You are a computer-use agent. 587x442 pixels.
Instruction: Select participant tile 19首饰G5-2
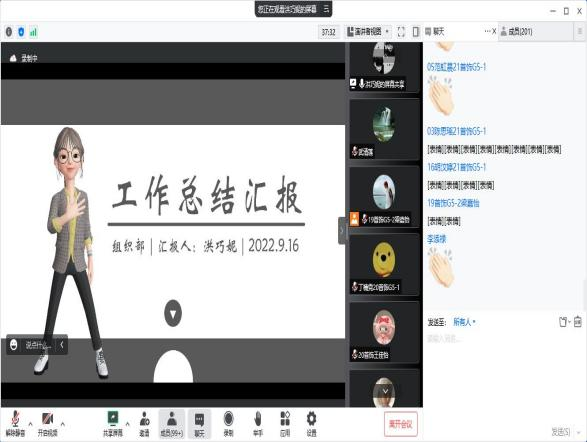click(x=384, y=197)
